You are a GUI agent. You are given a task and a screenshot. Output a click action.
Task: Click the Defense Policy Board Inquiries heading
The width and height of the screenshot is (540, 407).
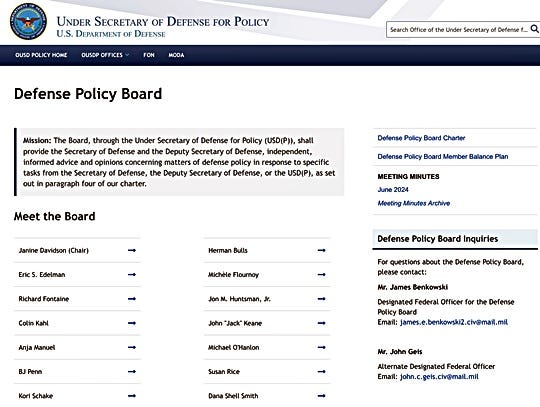pos(437,239)
